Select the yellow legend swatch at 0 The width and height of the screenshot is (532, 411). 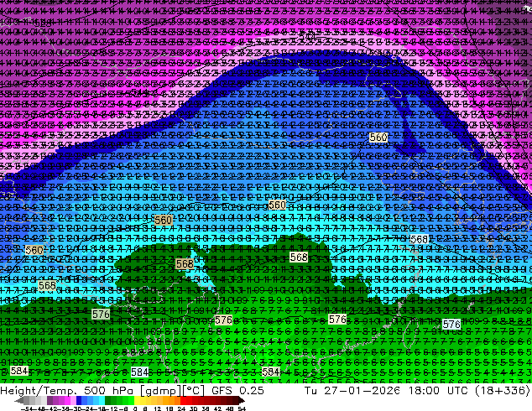(137, 400)
